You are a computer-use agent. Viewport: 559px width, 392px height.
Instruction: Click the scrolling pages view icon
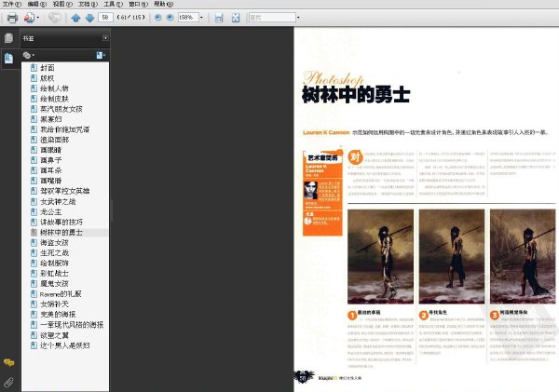tap(219, 18)
